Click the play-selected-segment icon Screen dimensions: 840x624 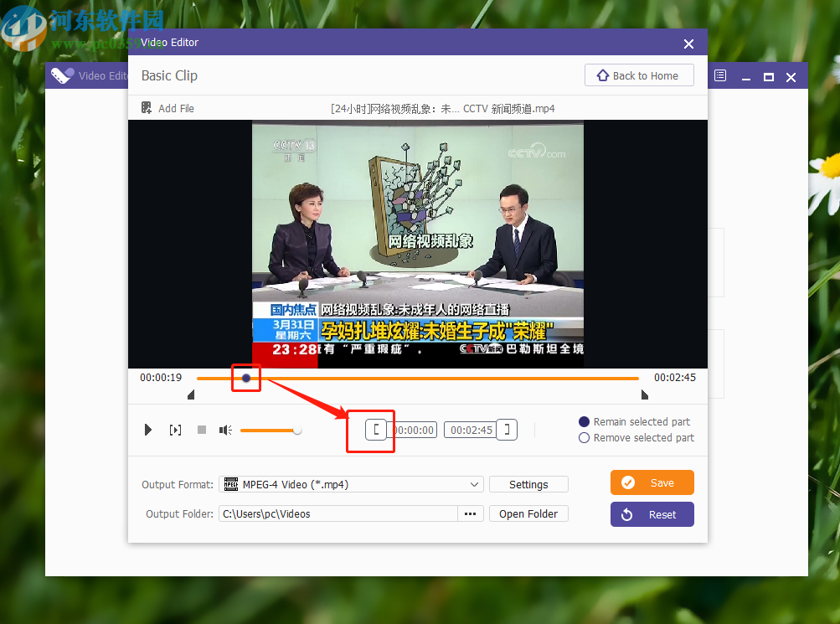point(175,430)
